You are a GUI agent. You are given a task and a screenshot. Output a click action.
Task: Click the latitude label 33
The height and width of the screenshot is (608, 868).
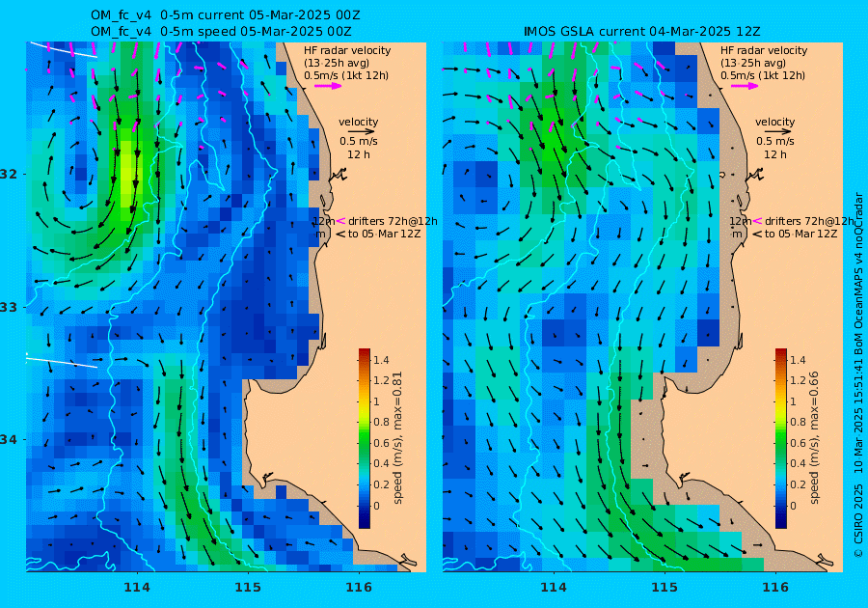point(9,307)
